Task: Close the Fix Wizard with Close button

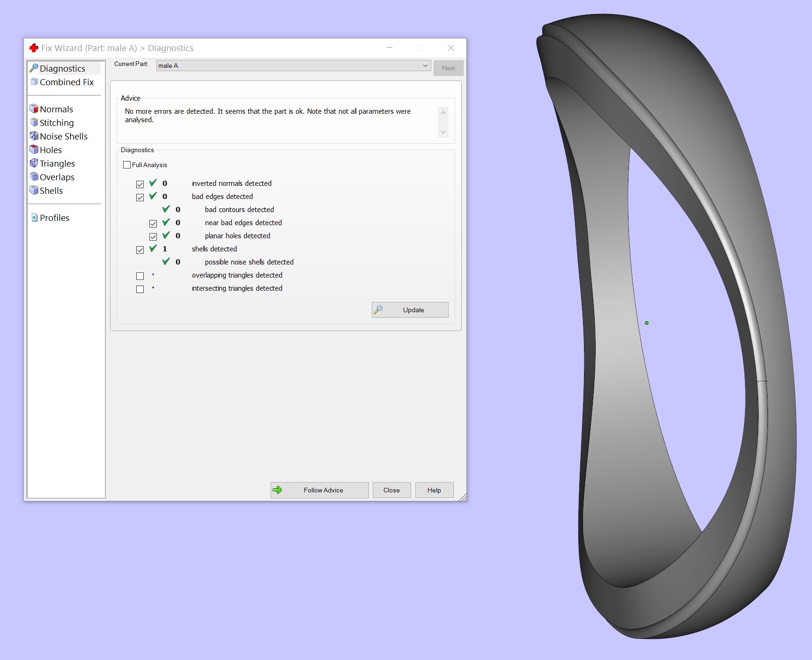Action: coord(392,490)
